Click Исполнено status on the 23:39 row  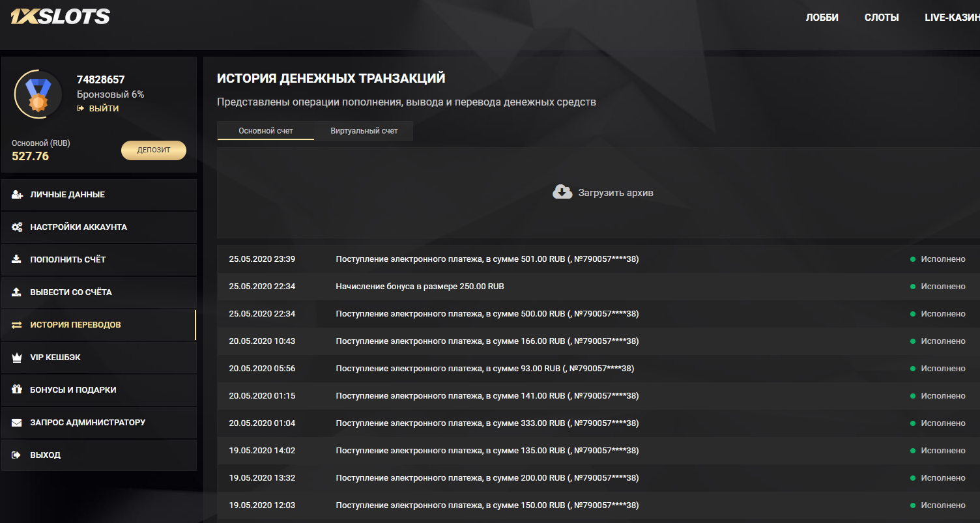point(943,259)
